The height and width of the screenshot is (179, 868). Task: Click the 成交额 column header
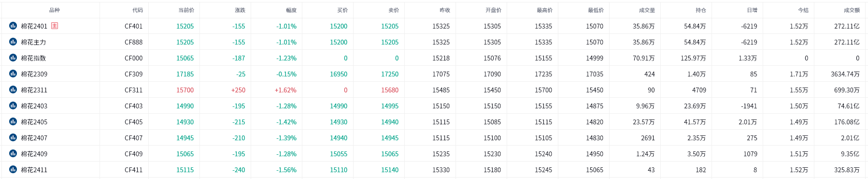click(852, 10)
